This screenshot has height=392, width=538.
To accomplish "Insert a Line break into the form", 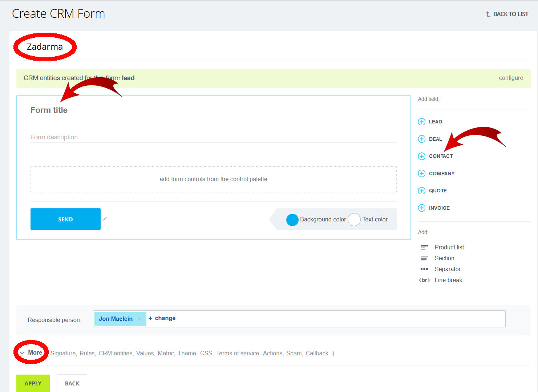I will (x=448, y=280).
